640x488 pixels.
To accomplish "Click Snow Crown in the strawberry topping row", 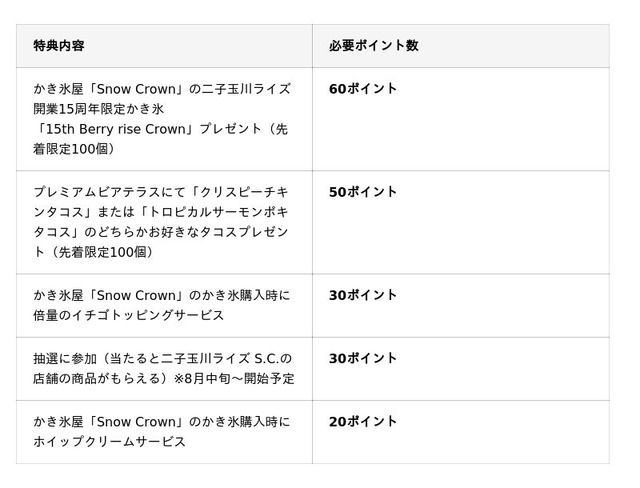I will [136, 295].
